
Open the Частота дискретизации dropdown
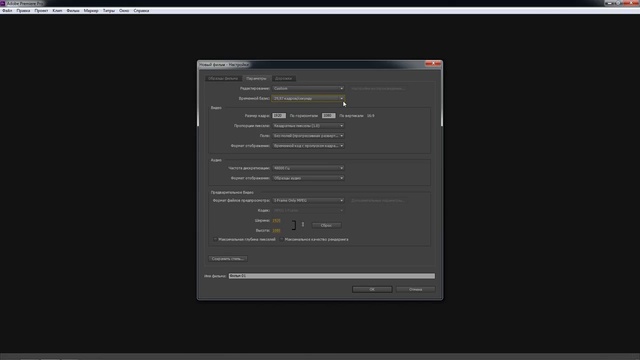click(x=308, y=168)
